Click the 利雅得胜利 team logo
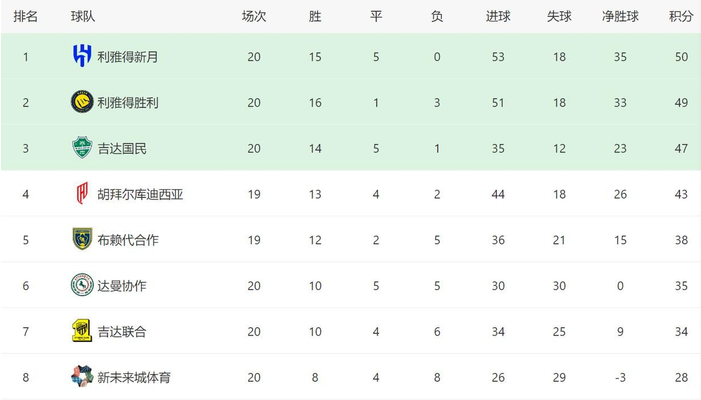This screenshot has width=701, height=400. 82,102
